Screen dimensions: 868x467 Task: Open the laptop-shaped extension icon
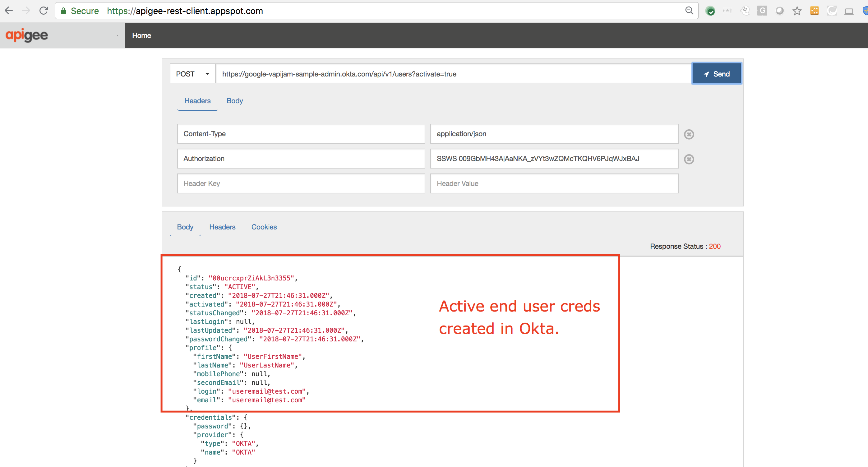pyautogui.click(x=849, y=12)
